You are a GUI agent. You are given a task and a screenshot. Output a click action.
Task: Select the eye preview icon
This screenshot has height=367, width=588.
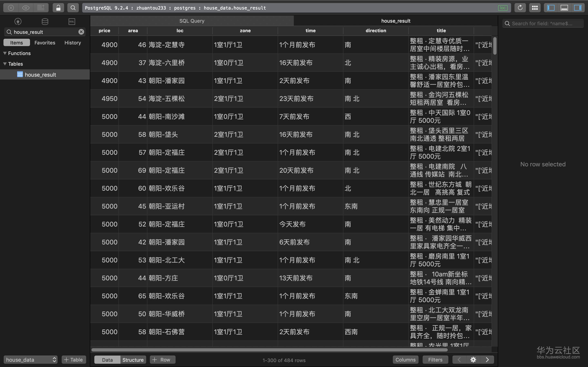pyautogui.click(x=26, y=8)
